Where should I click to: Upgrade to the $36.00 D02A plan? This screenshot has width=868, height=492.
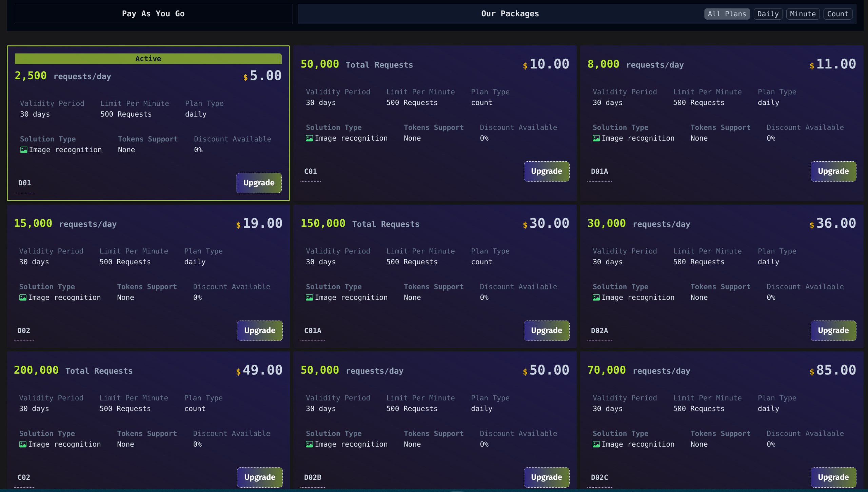click(833, 331)
